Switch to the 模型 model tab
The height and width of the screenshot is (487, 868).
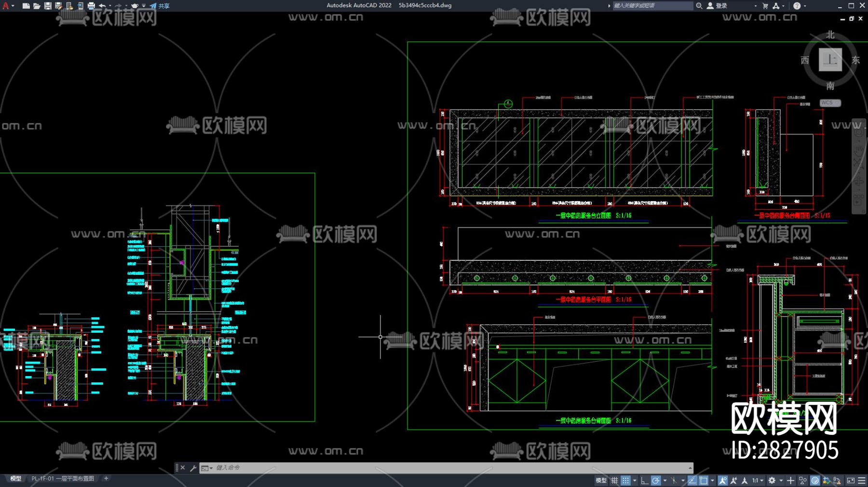tap(15, 479)
